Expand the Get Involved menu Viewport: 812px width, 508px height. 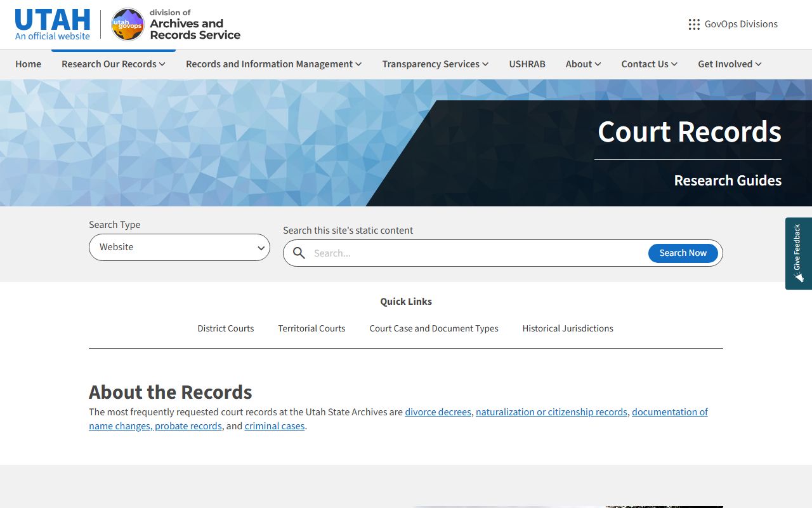pos(730,64)
